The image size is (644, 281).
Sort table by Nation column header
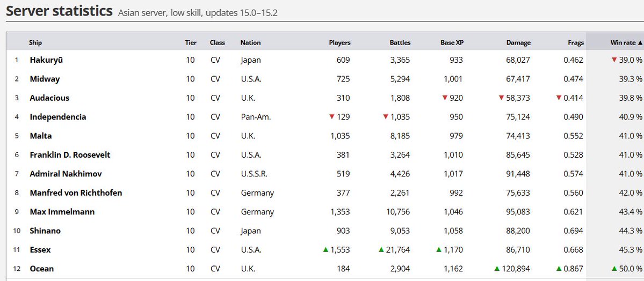250,43
